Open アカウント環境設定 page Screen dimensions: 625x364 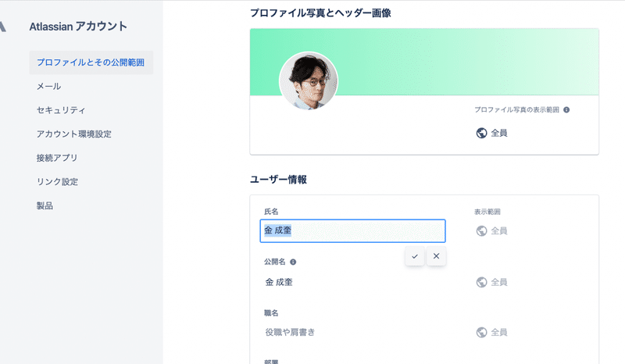(x=74, y=134)
